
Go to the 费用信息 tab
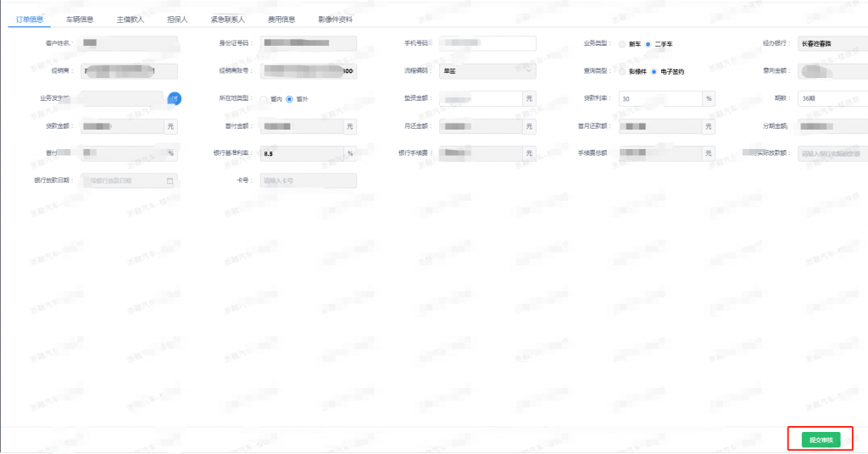point(281,19)
